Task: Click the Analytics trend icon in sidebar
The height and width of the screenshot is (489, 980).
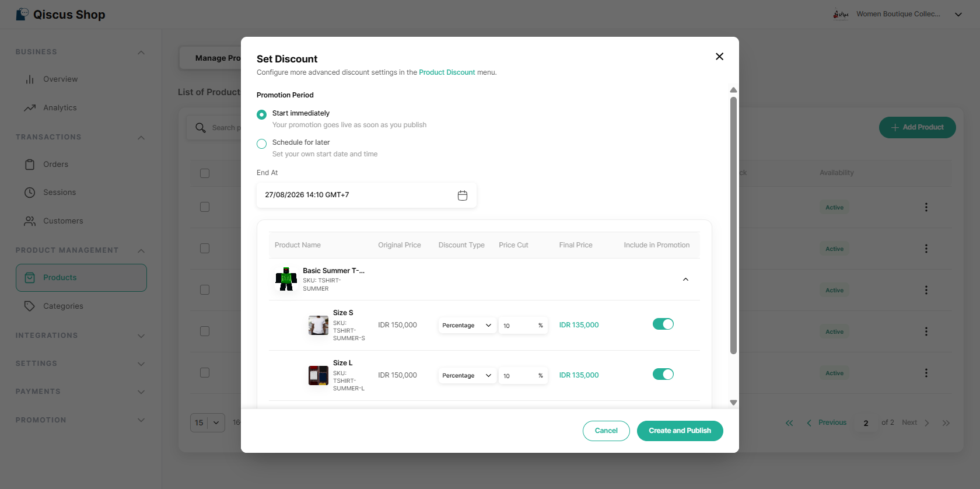Action: (x=30, y=108)
